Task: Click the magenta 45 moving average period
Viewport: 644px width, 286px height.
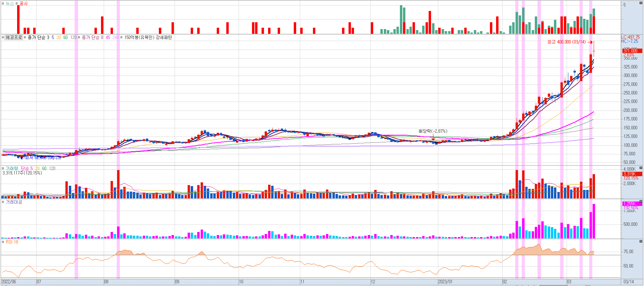Action: (x=108, y=37)
